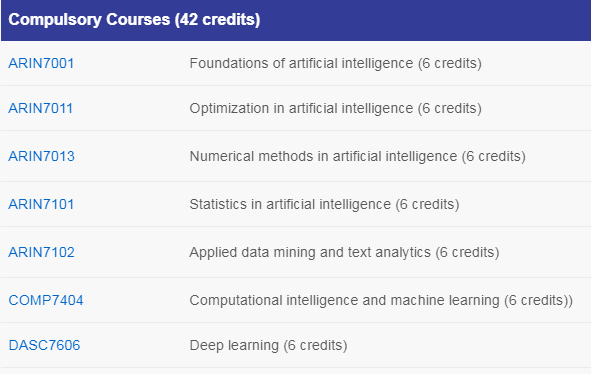The width and height of the screenshot is (591, 374).
Task: Click (6 credits) after text analytics
Action: pos(467,252)
